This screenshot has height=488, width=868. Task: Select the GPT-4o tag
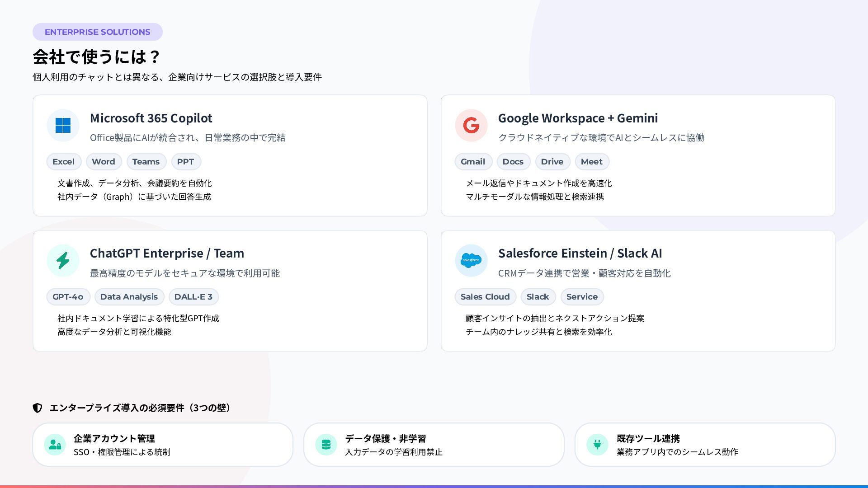coord(68,297)
